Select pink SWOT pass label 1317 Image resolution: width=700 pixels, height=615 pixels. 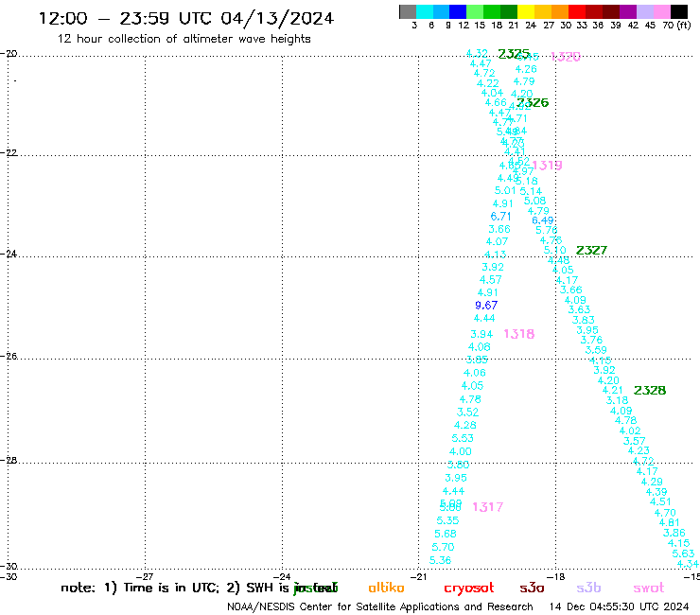pyautogui.click(x=488, y=507)
